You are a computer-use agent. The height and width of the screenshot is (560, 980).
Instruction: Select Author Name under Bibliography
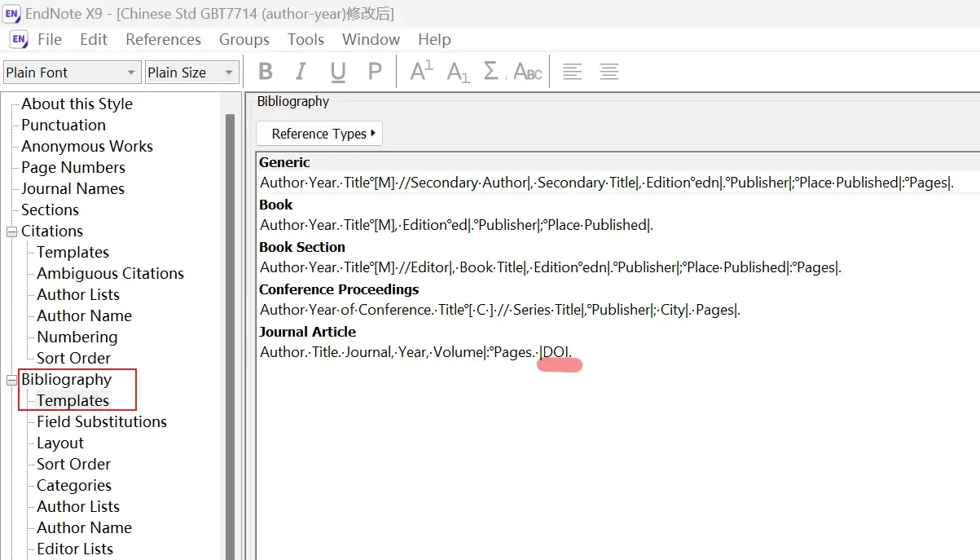click(84, 527)
